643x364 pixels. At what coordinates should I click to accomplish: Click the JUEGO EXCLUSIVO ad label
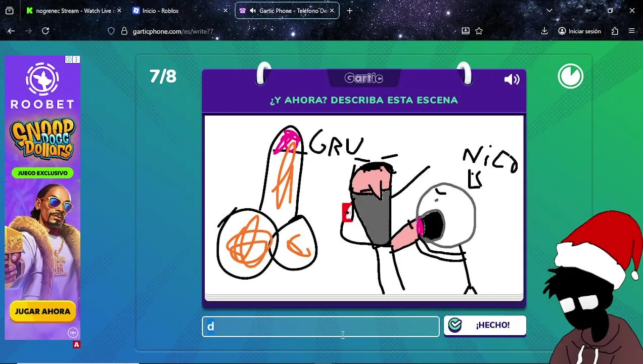pos(42,173)
